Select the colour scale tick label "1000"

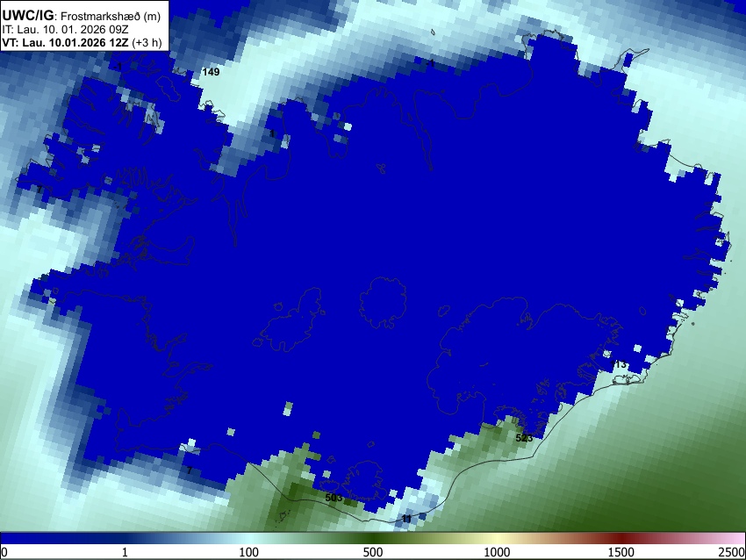[x=497, y=552]
